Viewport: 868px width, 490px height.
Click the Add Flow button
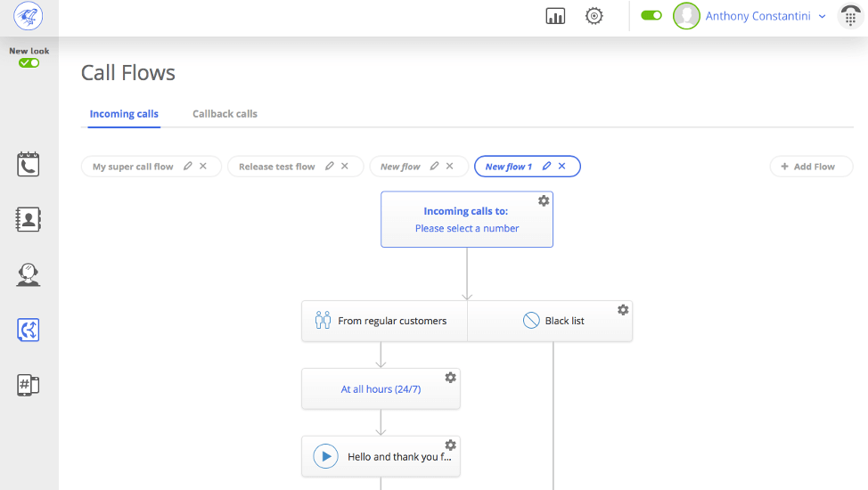pyautogui.click(x=811, y=167)
